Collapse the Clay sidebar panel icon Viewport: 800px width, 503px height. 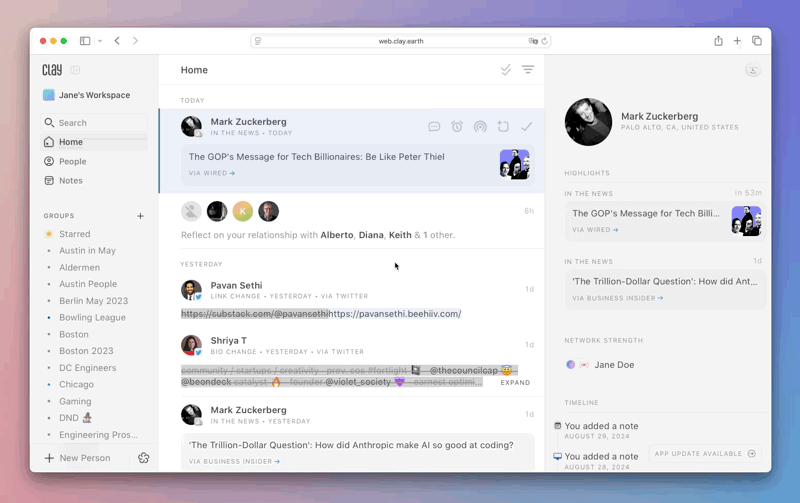tap(75, 70)
